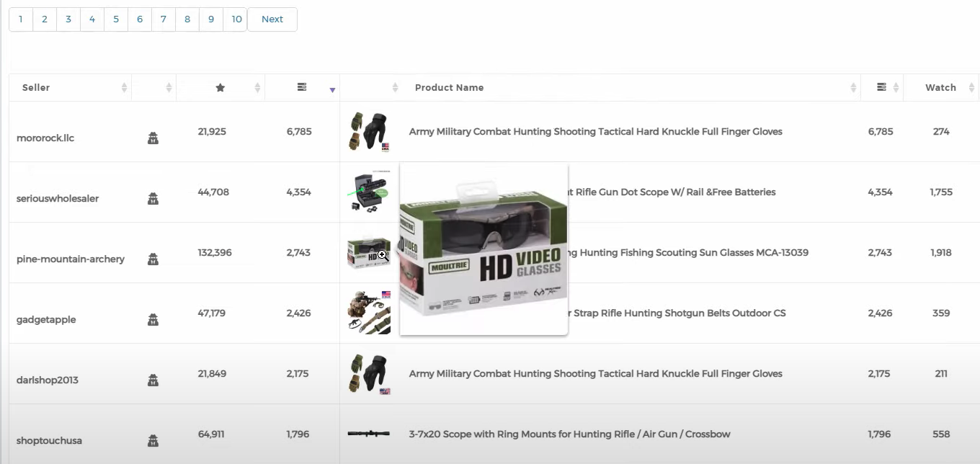Select feedback score 21,925
980x464 pixels.
pos(212,132)
